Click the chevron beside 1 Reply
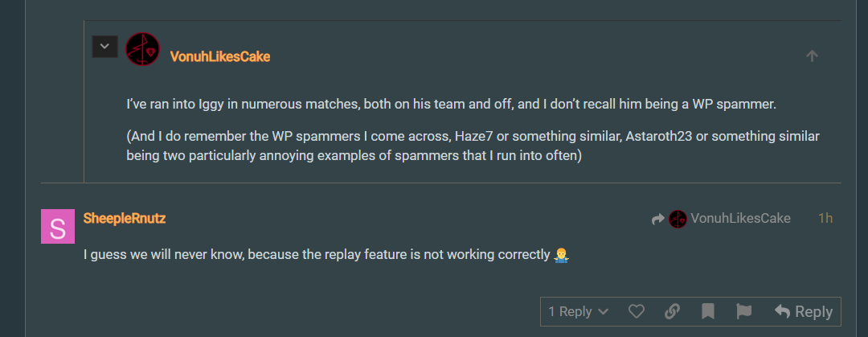Image resolution: width=868 pixels, height=337 pixels. point(604,311)
